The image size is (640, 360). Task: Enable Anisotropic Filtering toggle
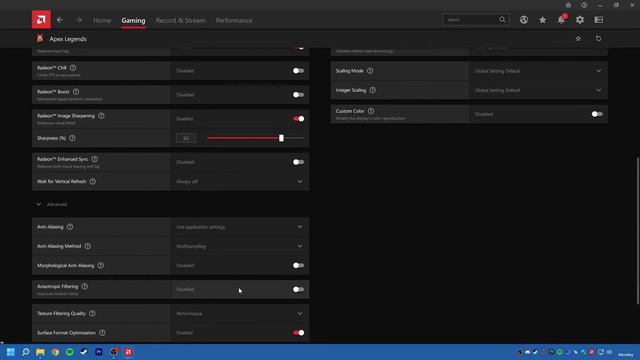click(x=298, y=289)
